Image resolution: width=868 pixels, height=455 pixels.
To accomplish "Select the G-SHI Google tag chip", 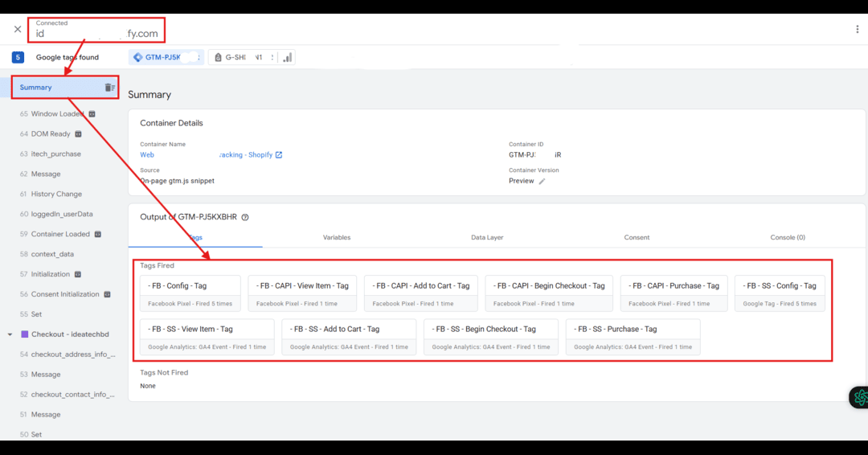I will pyautogui.click(x=243, y=57).
